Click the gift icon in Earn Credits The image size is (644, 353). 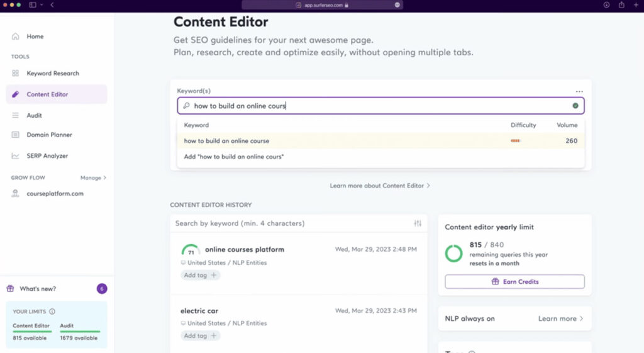tap(496, 281)
